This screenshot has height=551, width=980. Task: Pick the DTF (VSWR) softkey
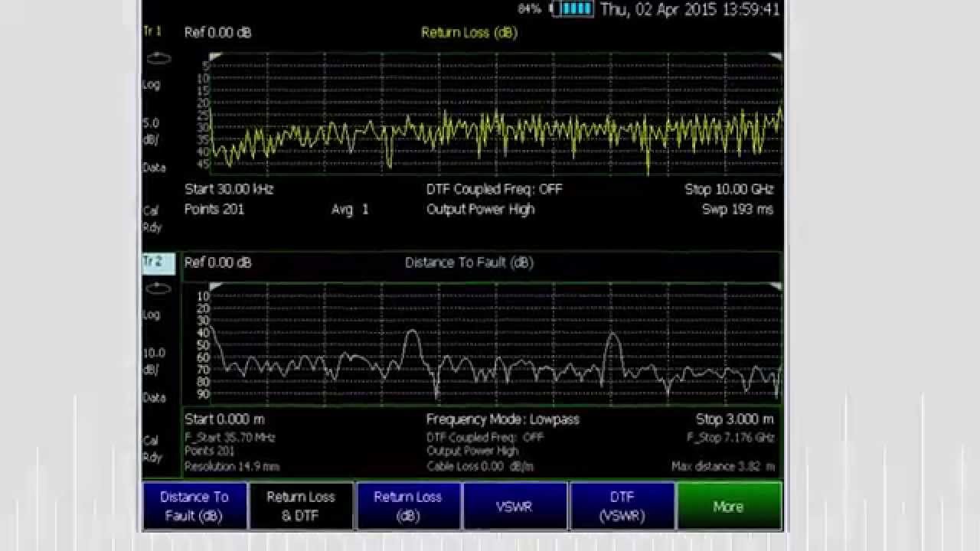[x=622, y=506]
